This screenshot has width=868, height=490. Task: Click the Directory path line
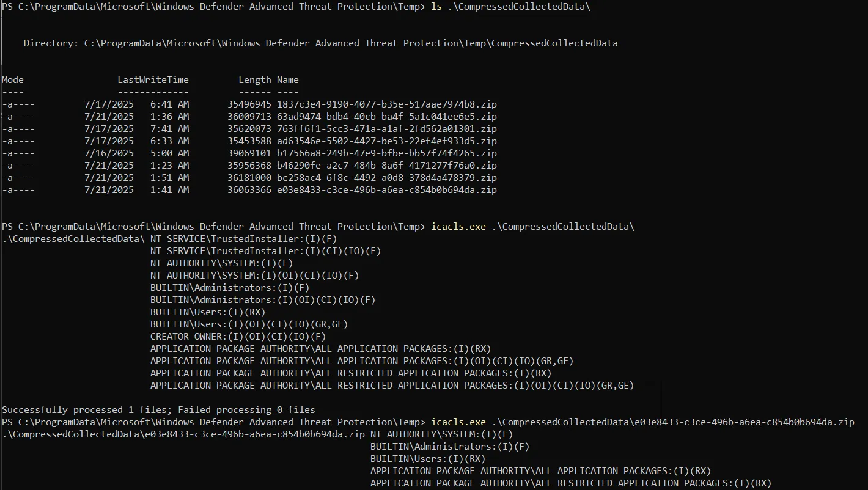coord(320,43)
